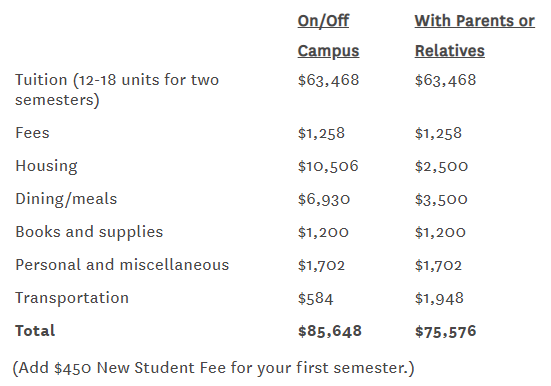
Task: Click the $1,258 fees under On/Off Campus
Action: 321,133
